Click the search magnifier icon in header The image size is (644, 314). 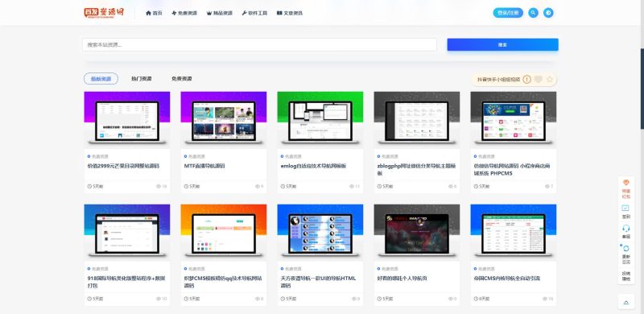pyautogui.click(x=533, y=13)
